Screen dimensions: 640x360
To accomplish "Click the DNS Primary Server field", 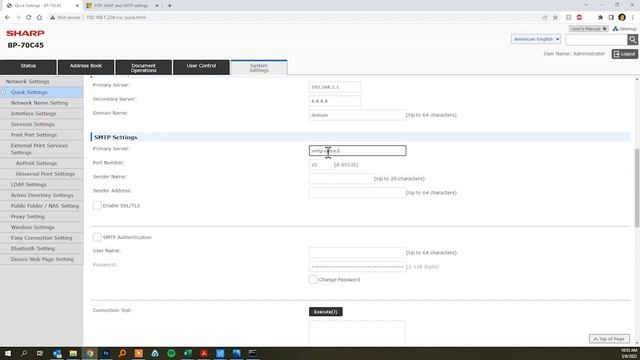I will 335,87.
